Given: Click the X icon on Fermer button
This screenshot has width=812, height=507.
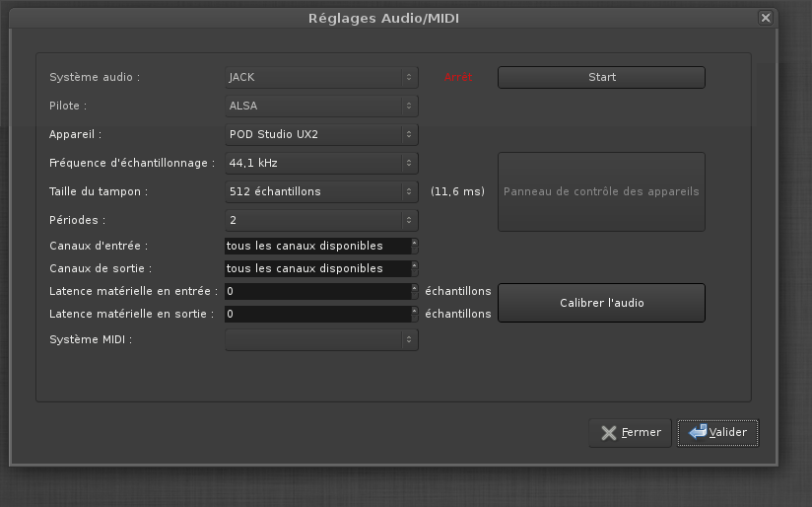Looking at the screenshot, I should pyautogui.click(x=609, y=433).
